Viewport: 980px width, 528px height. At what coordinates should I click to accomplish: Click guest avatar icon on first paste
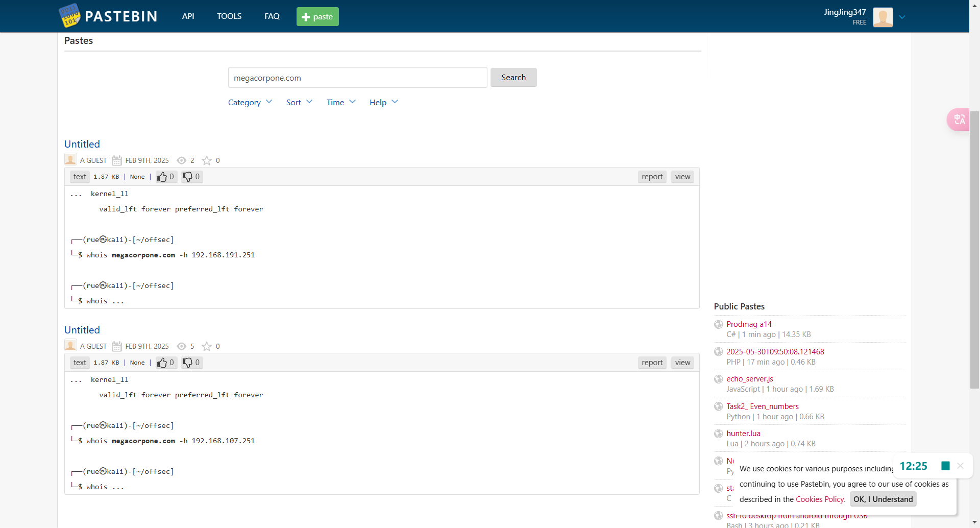pos(70,160)
